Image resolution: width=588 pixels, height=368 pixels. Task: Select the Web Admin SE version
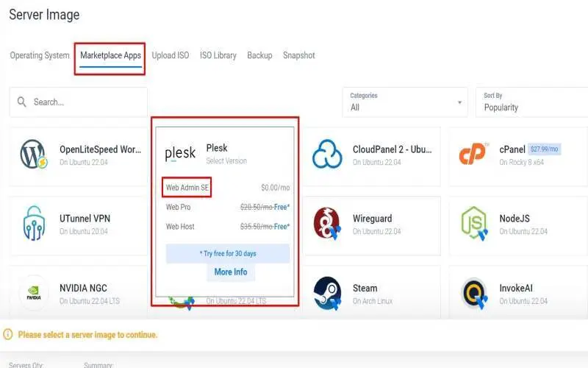[187, 188]
